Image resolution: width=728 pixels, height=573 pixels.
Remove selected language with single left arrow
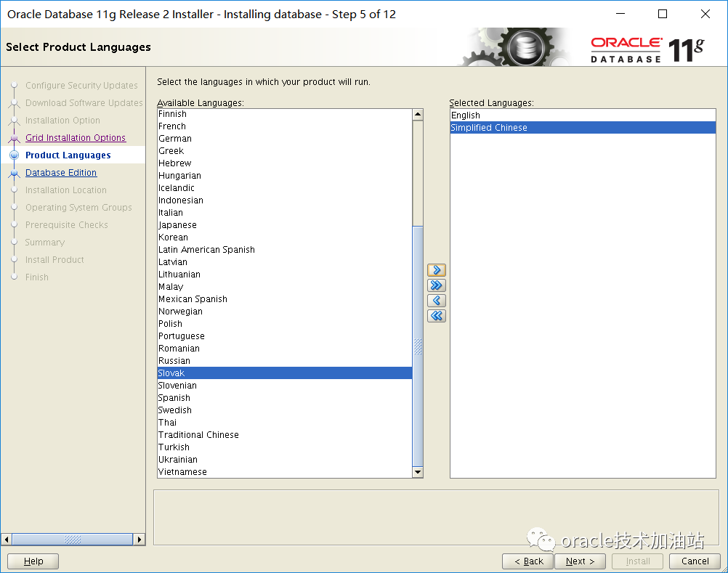tap(437, 301)
